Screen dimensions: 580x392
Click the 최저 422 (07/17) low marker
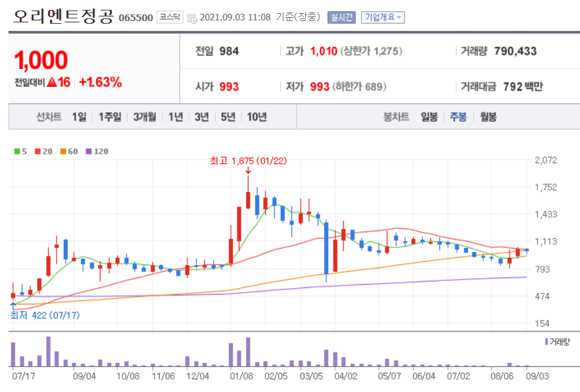[45, 315]
